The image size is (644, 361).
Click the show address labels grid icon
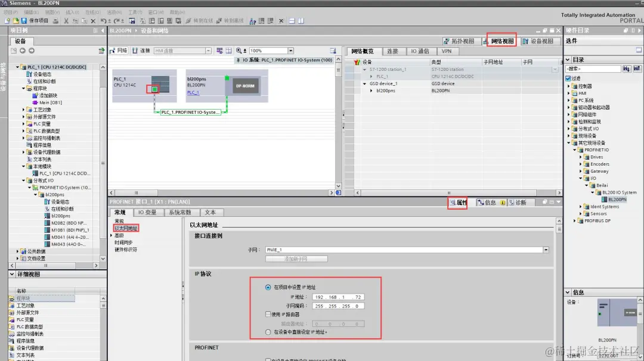(x=229, y=51)
